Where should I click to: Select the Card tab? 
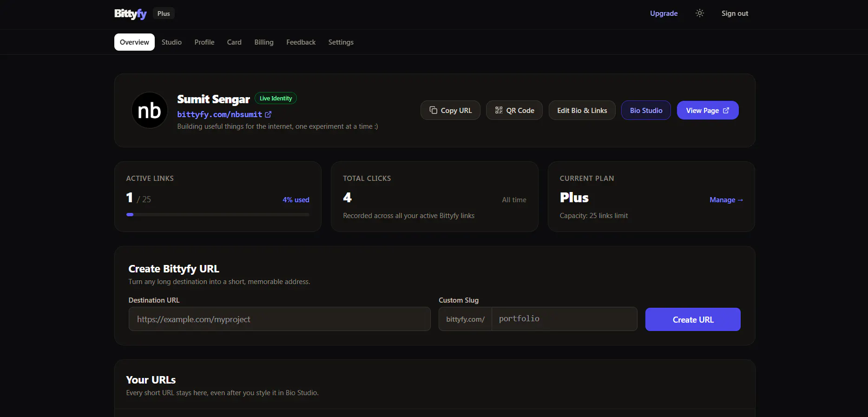234,42
